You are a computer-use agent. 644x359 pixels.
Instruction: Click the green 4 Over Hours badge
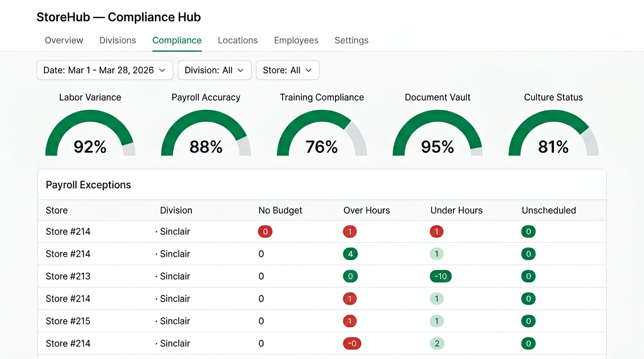tap(350, 254)
